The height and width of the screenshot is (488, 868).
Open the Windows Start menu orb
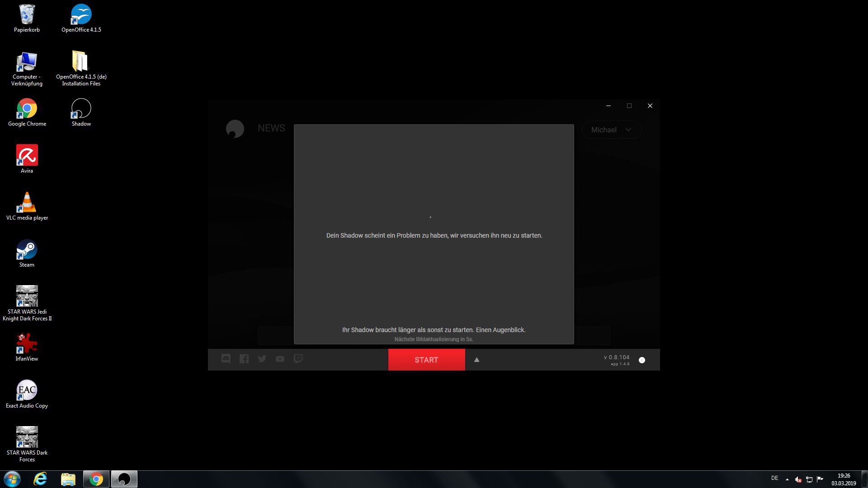[12, 479]
